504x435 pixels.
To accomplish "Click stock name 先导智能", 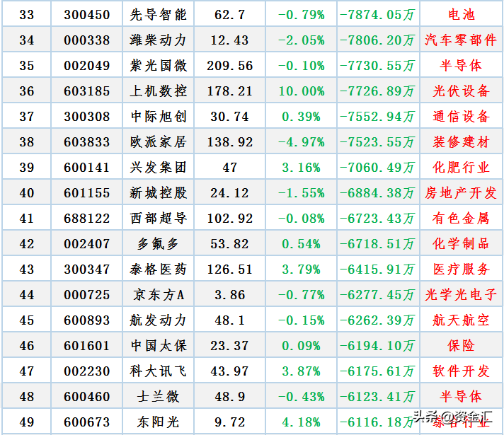I will [158, 15].
